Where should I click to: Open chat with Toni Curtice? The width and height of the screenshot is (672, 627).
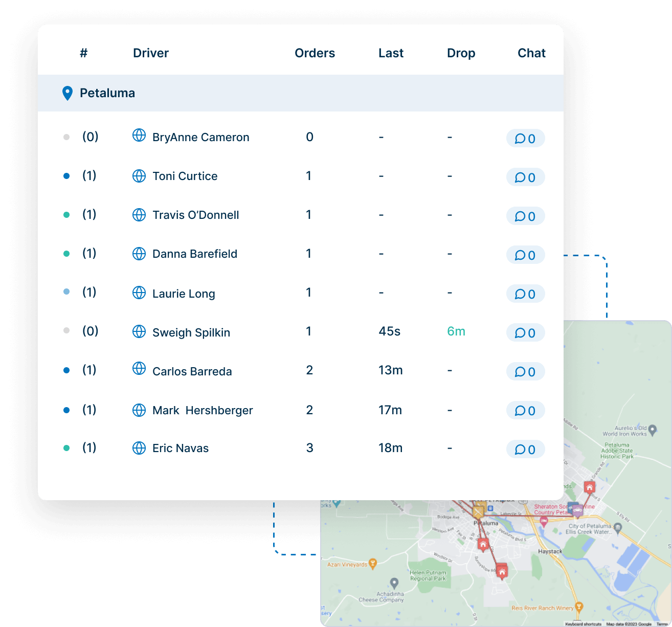click(525, 177)
